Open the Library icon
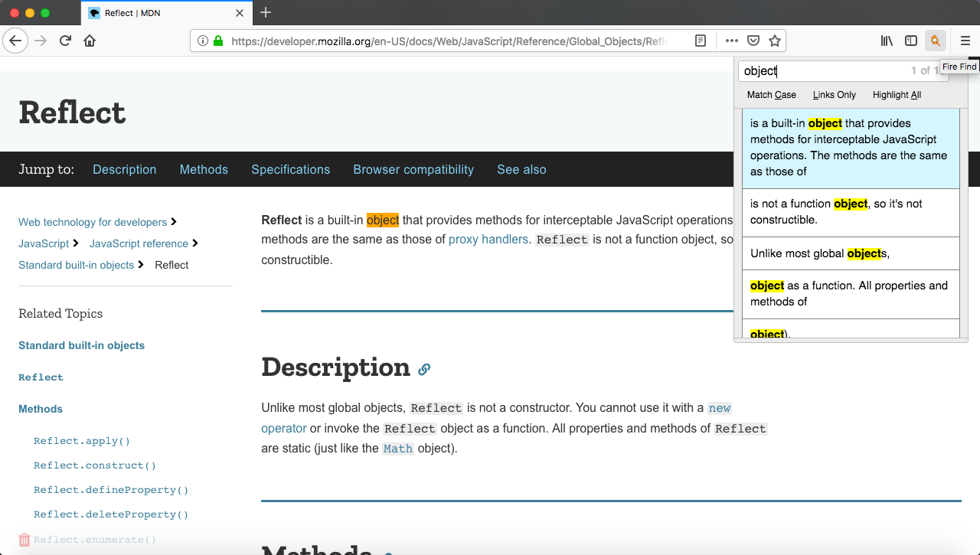 pyautogui.click(x=887, y=41)
